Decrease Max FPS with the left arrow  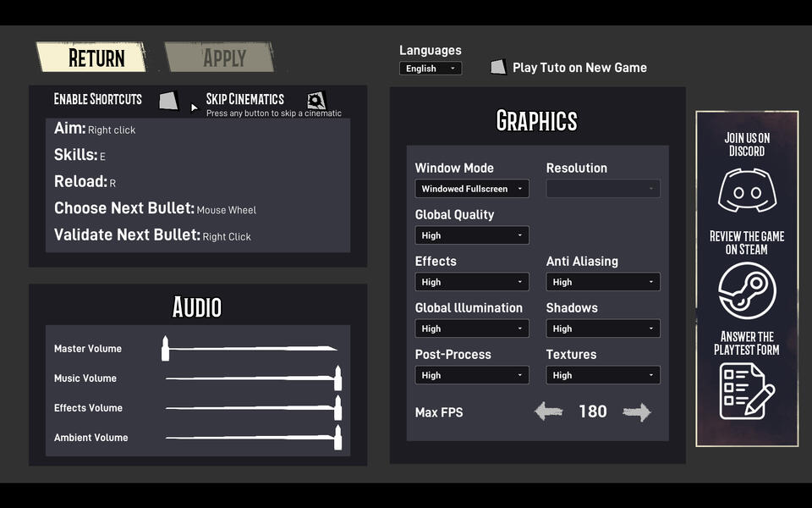(x=549, y=411)
